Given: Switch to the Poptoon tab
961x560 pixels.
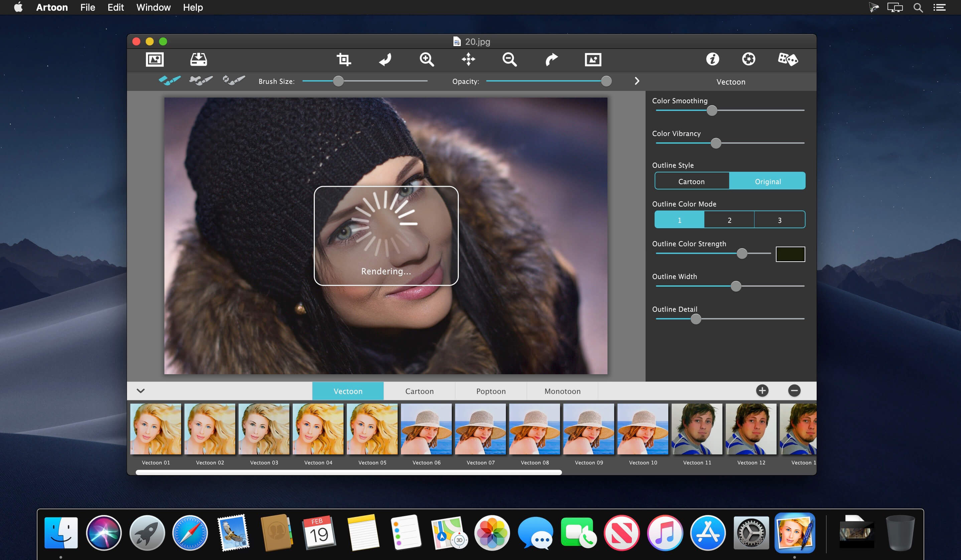Looking at the screenshot, I should point(491,391).
